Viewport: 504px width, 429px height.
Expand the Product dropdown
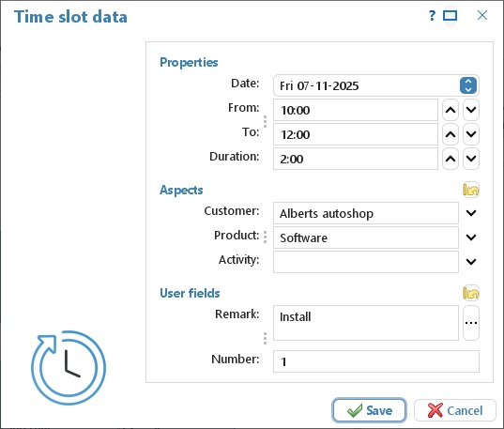tap(471, 237)
